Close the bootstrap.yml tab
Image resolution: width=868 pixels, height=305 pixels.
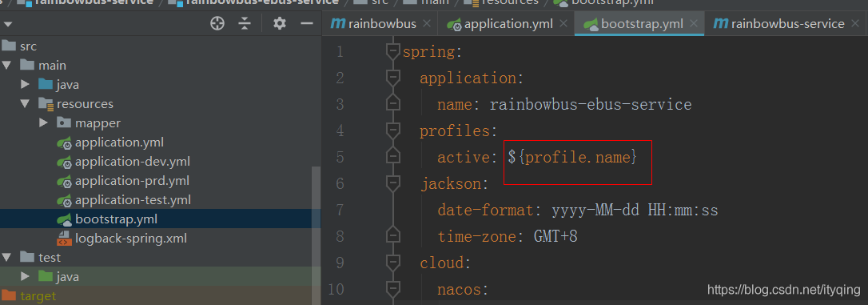695,24
